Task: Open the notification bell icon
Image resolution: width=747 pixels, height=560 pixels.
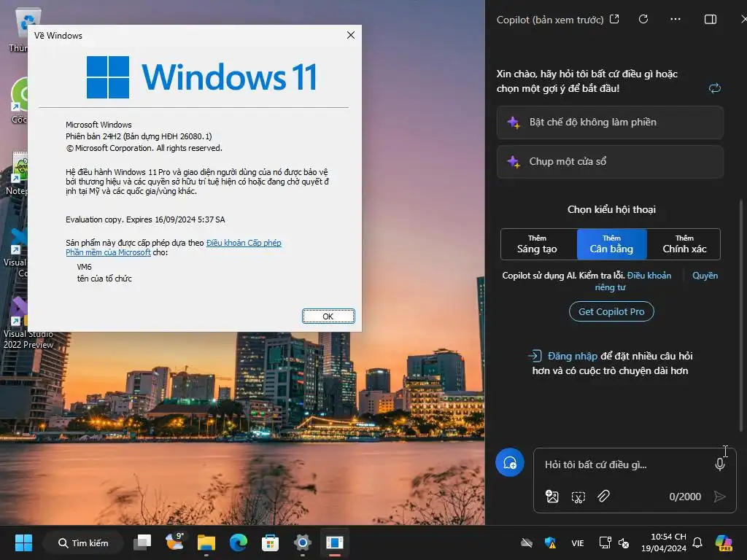Action: 697,542
